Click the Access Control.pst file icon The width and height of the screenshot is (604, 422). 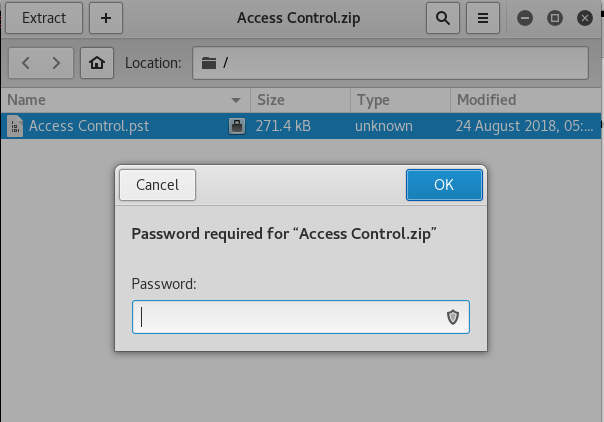[15, 126]
